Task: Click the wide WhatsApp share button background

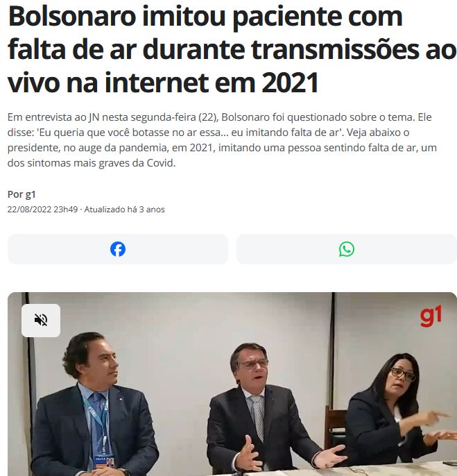Action: pos(347,249)
